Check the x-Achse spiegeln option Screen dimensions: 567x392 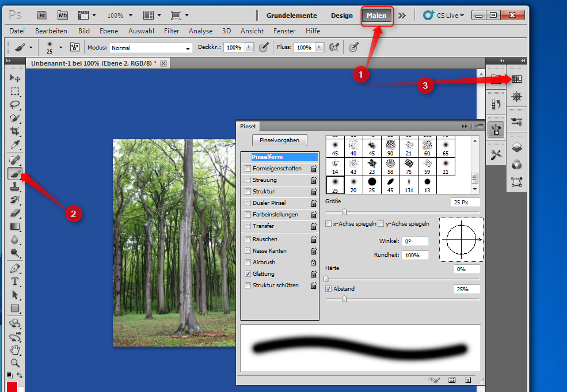(x=327, y=223)
